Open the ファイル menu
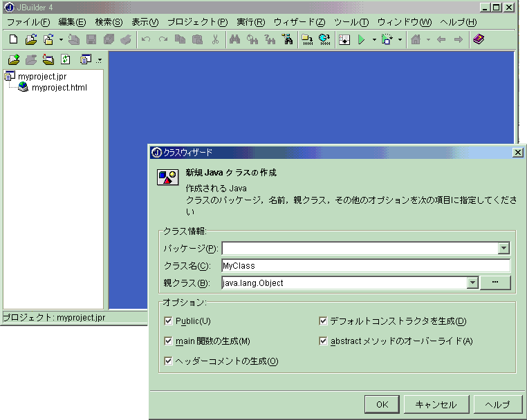 pyautogui.click(x=28, y=22)
